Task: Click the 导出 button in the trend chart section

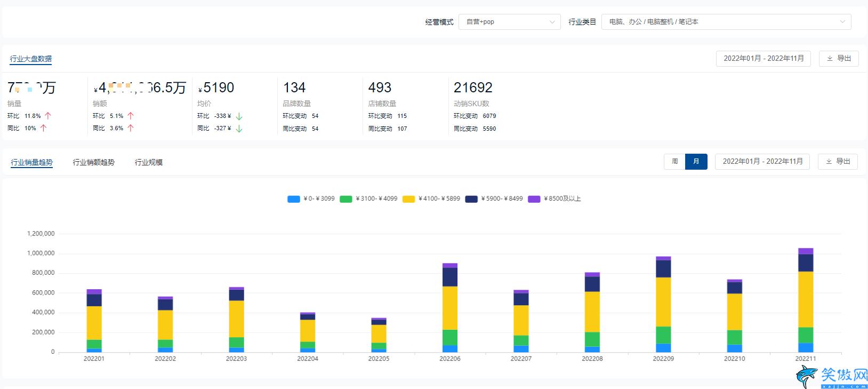Action: 838,162
